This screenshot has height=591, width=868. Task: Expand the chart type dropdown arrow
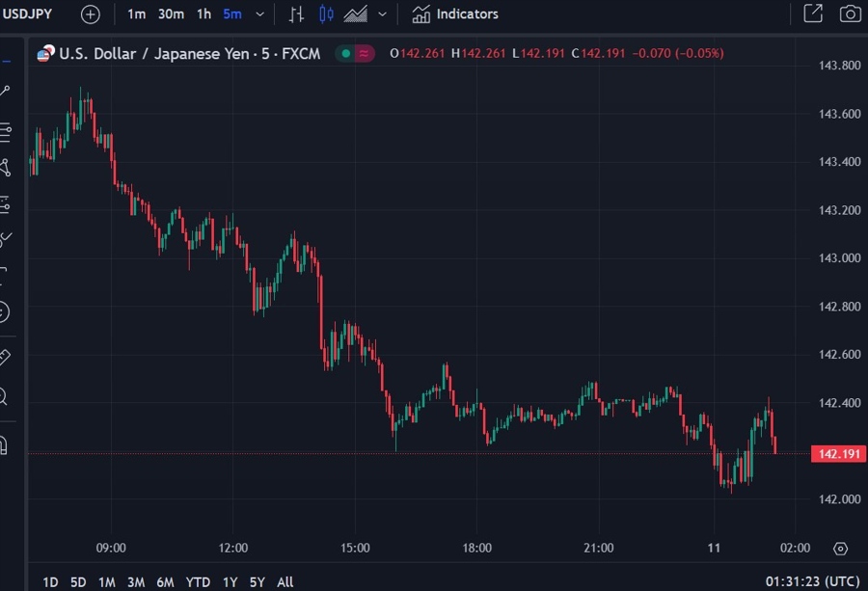pyautogui.click(x=383, y=14)
